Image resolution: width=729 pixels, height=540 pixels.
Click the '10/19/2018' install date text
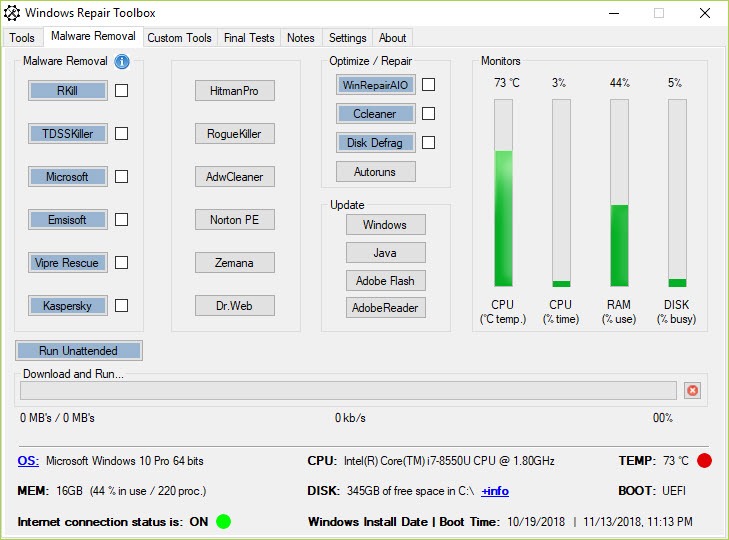point(536,521)
